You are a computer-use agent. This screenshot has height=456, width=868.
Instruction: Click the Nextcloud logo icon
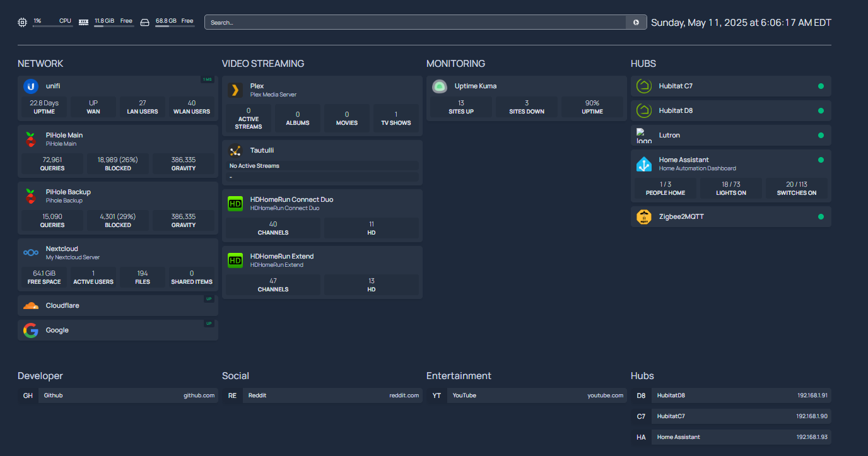coord(31,253)
